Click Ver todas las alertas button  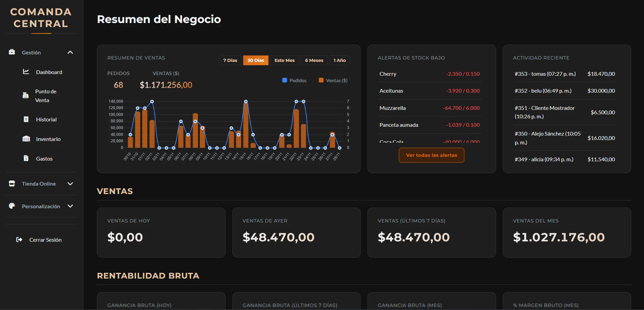coord(432,155)
